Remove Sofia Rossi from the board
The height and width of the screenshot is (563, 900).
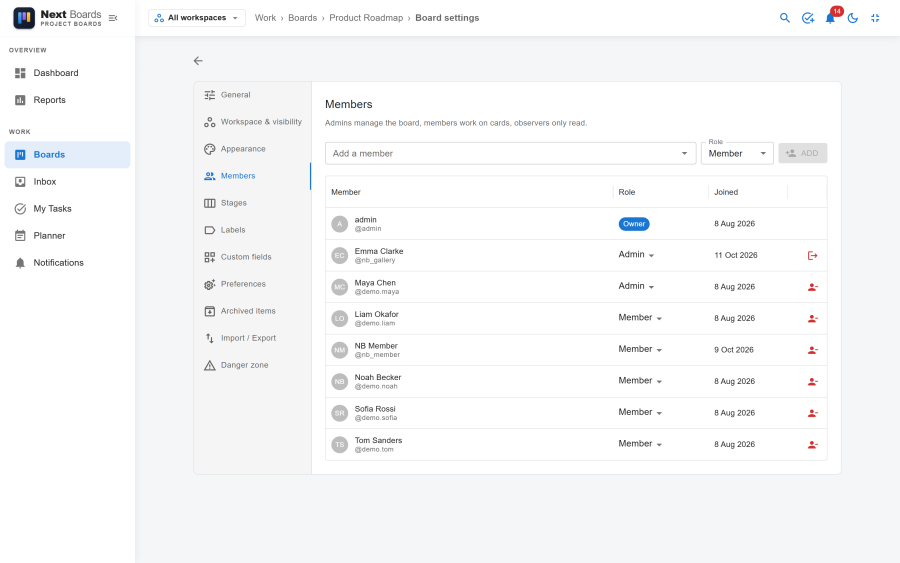(812, 413)
